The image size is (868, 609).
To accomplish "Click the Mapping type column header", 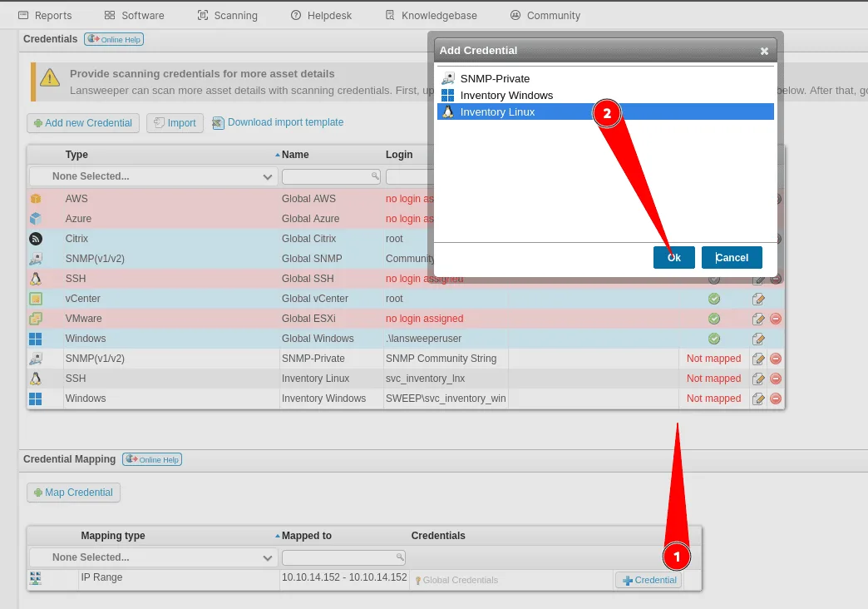I will point(113,536).
